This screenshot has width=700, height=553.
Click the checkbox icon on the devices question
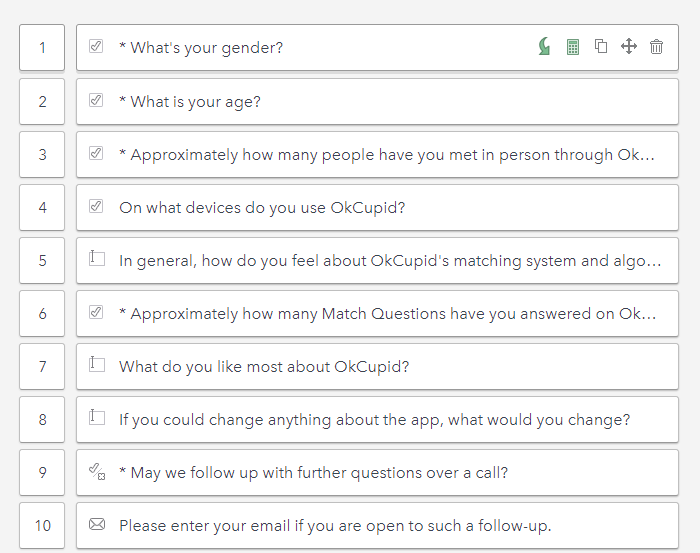tap(96, 206)
